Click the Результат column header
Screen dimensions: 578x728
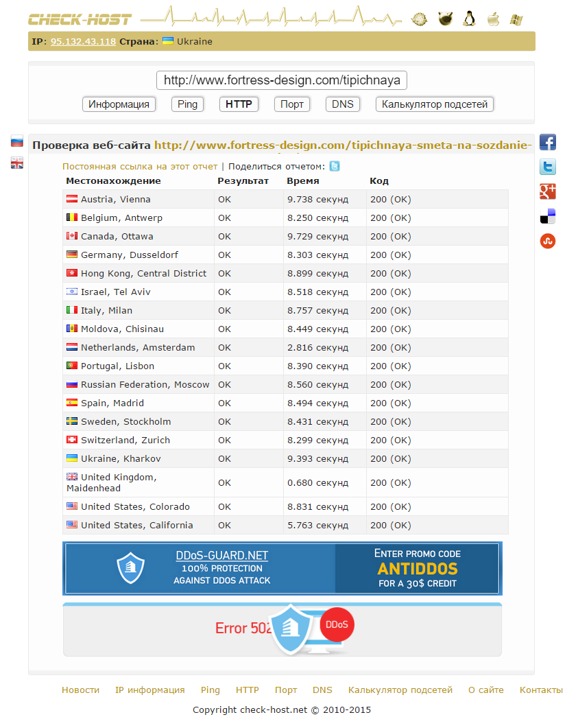[x=243, y=180]
